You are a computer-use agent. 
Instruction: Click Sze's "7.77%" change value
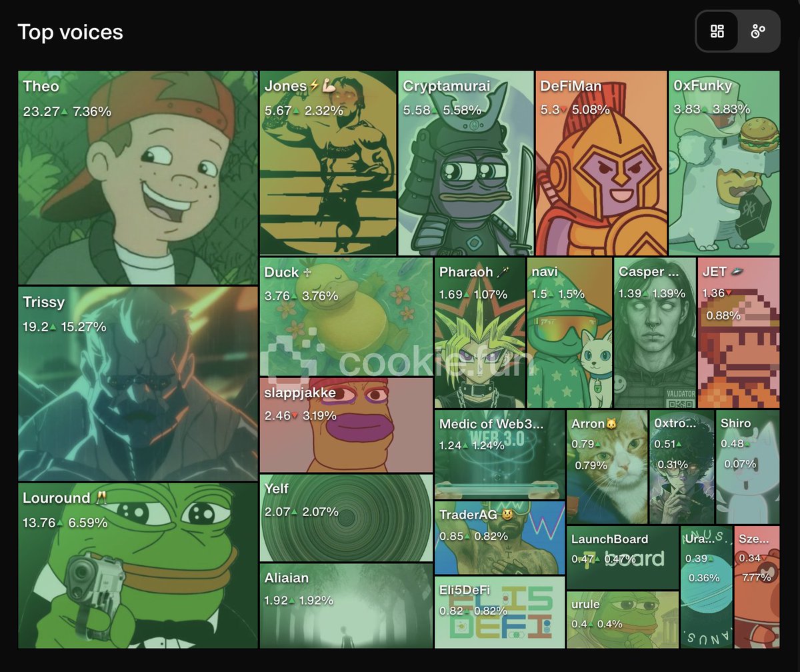[x=756, y=577]
